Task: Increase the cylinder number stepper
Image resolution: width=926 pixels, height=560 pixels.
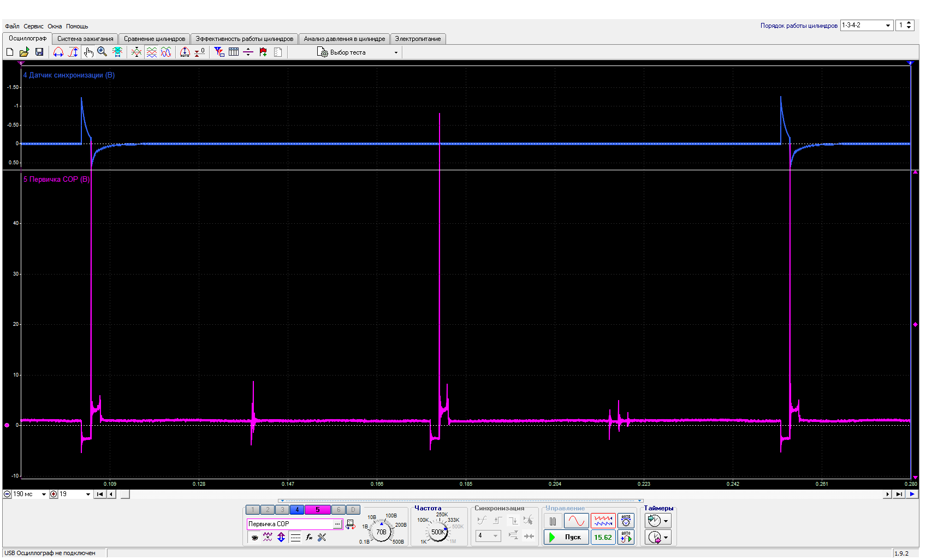Action: 909,23
